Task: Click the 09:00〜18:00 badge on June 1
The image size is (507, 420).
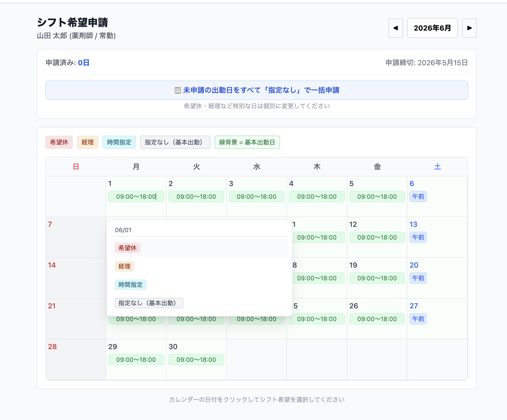Action: point(136,196)
